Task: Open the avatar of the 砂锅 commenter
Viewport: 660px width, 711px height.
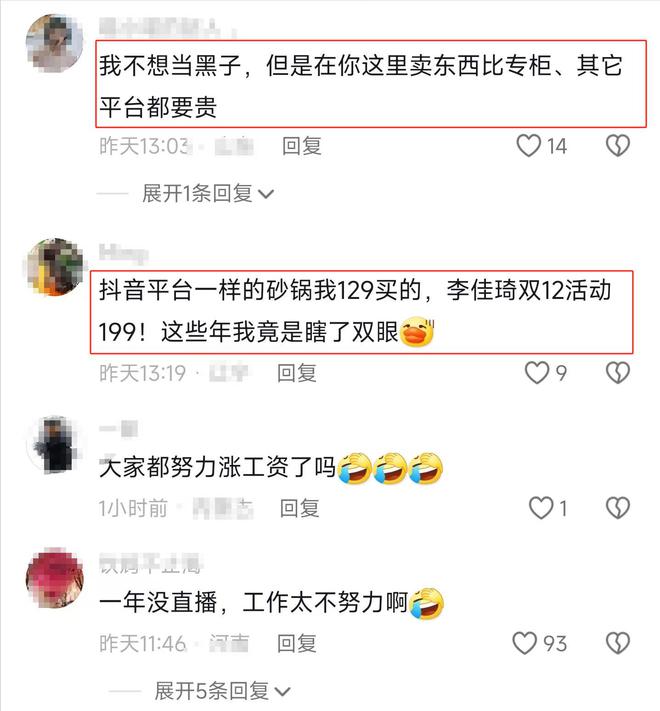Action: pyautogui.click(x=55, y=268)
